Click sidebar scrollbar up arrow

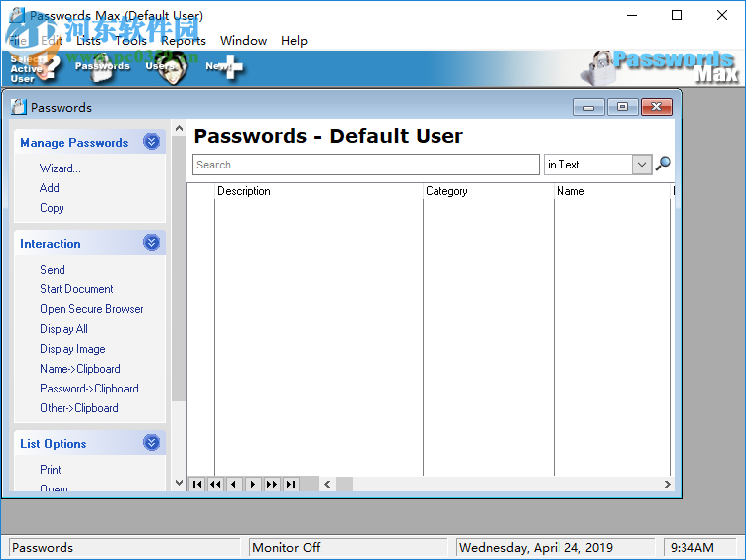click(x=179, y=128)
